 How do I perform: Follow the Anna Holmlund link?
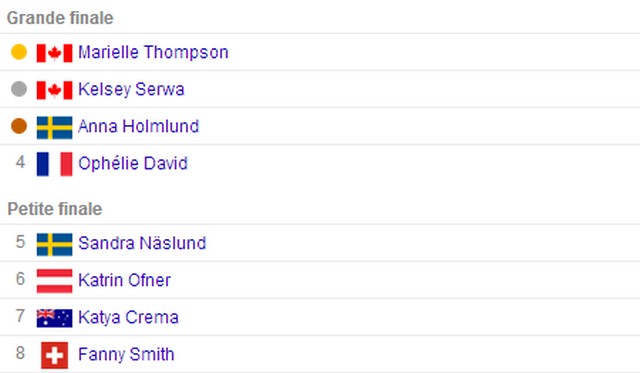click(x=138, y=126)
